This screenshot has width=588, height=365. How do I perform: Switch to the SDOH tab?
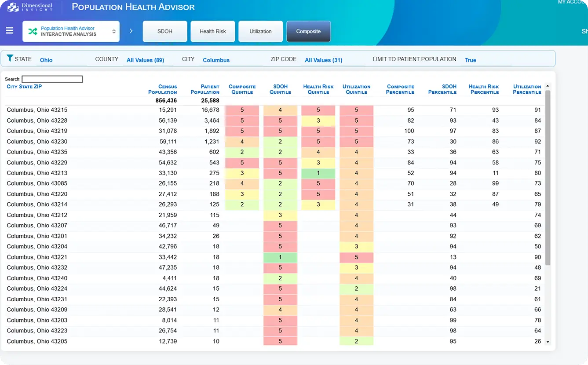(165, 31)
